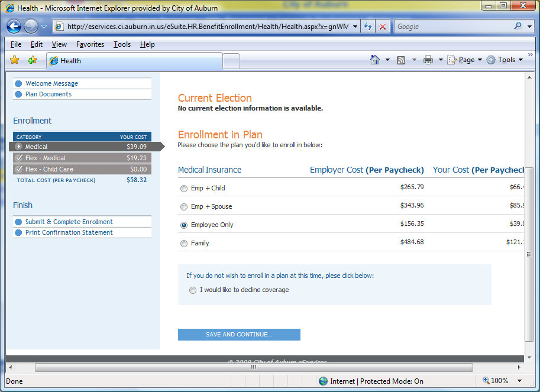The height and width of the screenshot is (392, 540).
Task: Open the View menu
Action: coord(59,44)
